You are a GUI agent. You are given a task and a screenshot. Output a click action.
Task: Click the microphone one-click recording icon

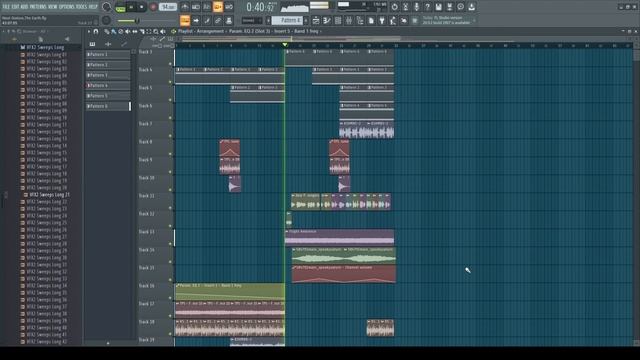point(416,7)
